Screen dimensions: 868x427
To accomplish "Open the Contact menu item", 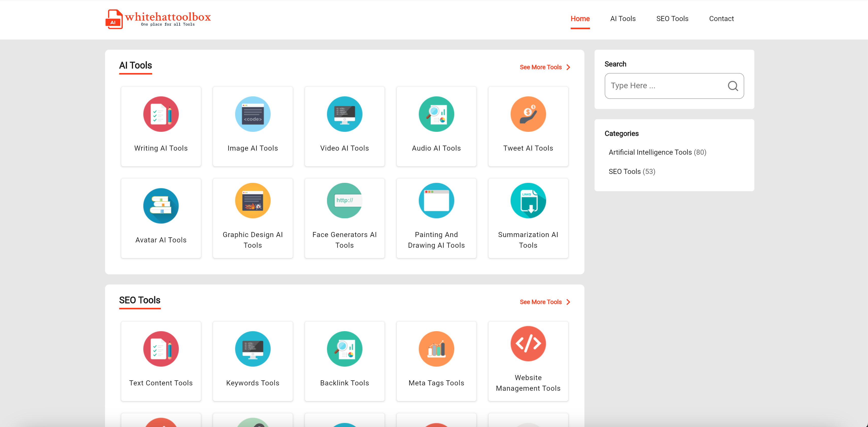I will pos(721,19).
